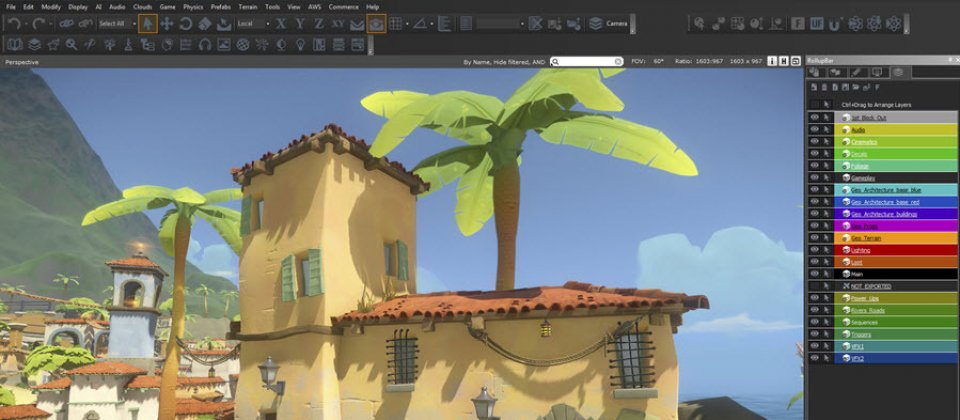Click the Undo arrow icon
This screenshot has height=420, width=960.
[x=13, y=23]
